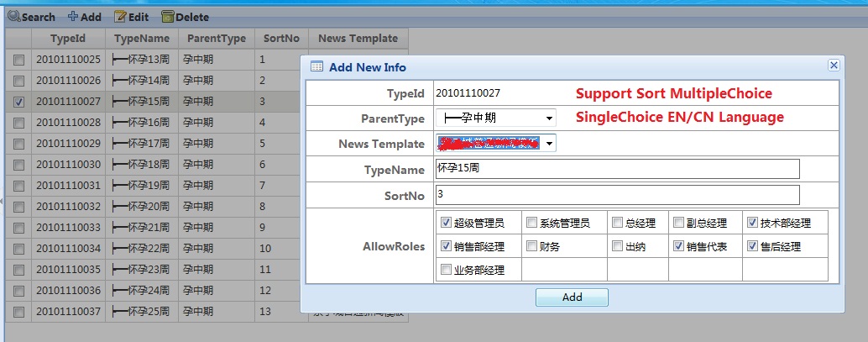This screenshot has height=342, width=868.
Task: Uncheck the 销售代表 role checkbox
Action: 678,246
